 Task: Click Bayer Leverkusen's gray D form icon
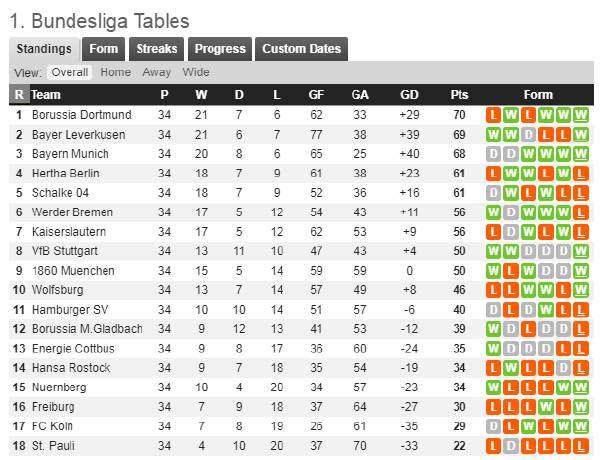point(528,134)
